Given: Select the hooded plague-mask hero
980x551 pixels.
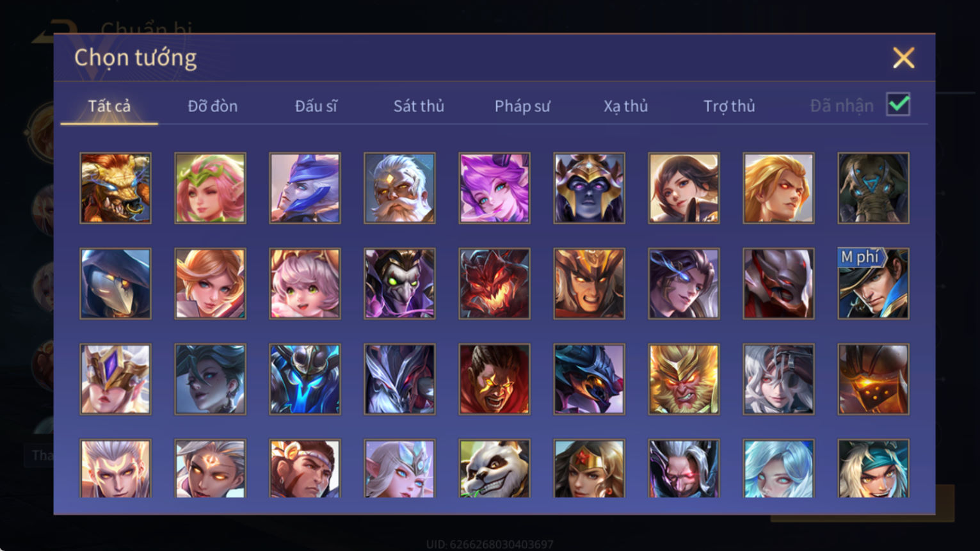Looking at the screenshot, I should click(115, 283).
